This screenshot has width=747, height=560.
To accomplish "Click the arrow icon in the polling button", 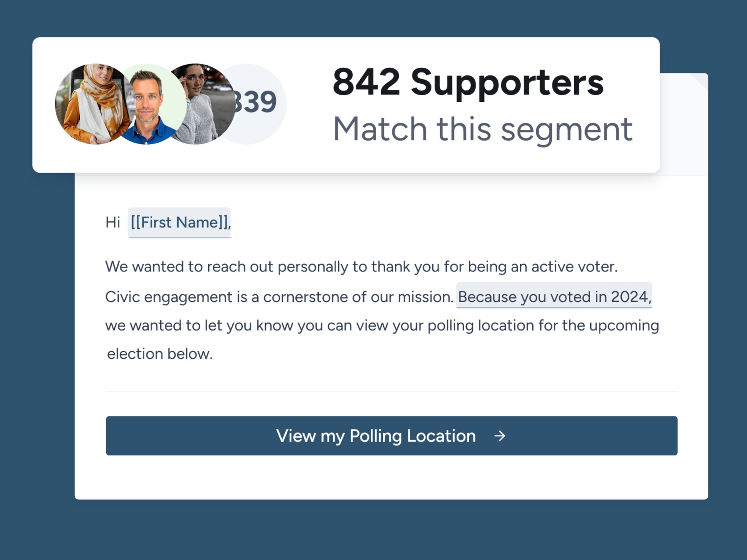I will [499, 436].
